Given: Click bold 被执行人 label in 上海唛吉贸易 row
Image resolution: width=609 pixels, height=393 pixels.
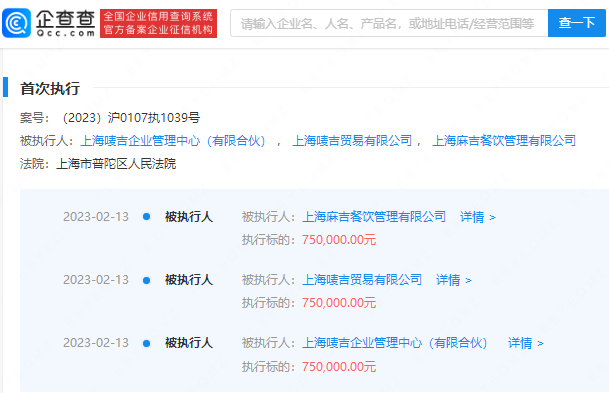Looking at the screenshot, I should point(189,280).
